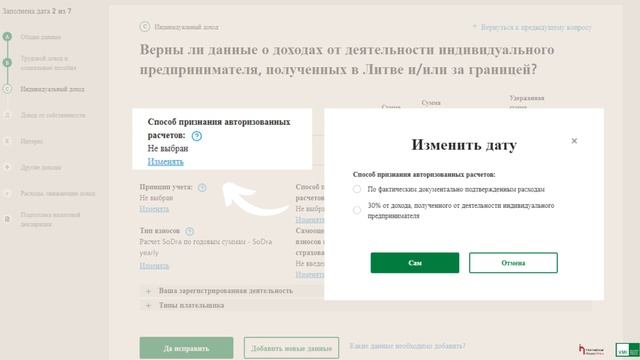Open Подготовка налоговой декларации step
640x360 pixels.
tap(50, 220)
